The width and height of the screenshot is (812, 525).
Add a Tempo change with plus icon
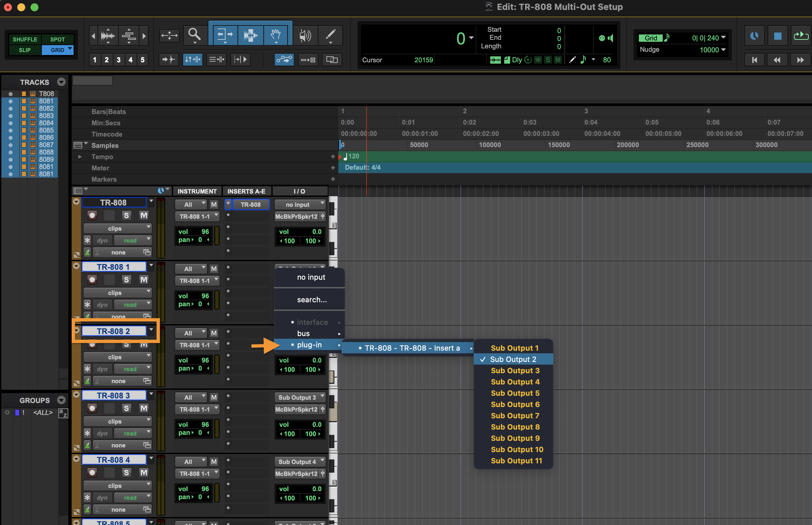(333, 156)
